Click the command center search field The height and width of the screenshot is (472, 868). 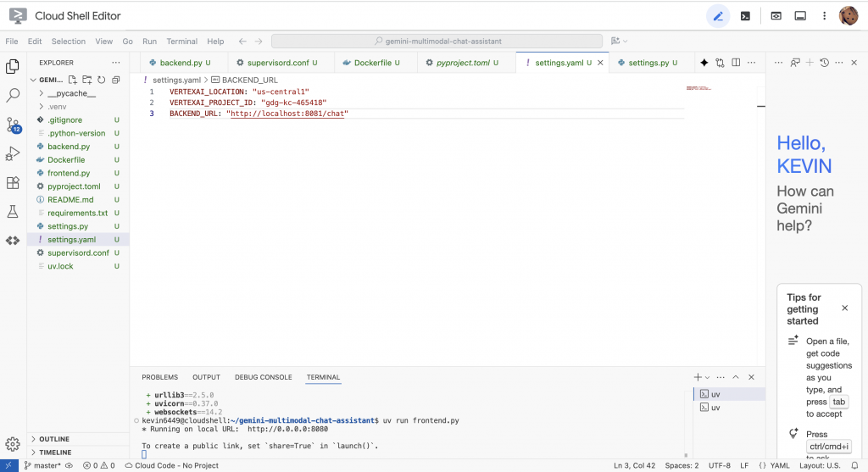click(x=437, y=41)
